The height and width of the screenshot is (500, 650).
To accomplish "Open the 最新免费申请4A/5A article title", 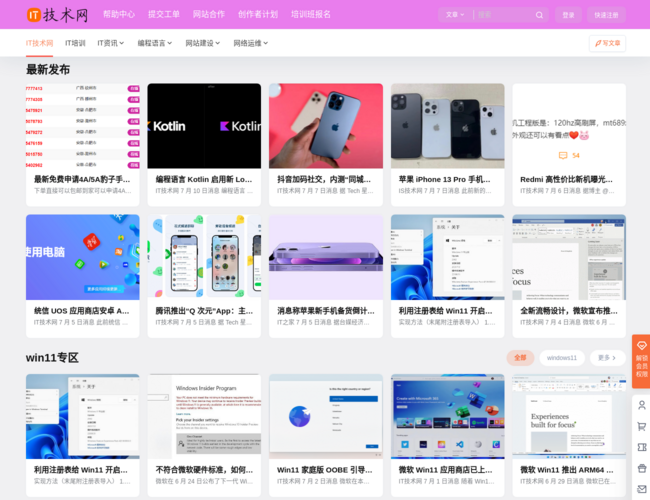I will click(x=82, y=180).
